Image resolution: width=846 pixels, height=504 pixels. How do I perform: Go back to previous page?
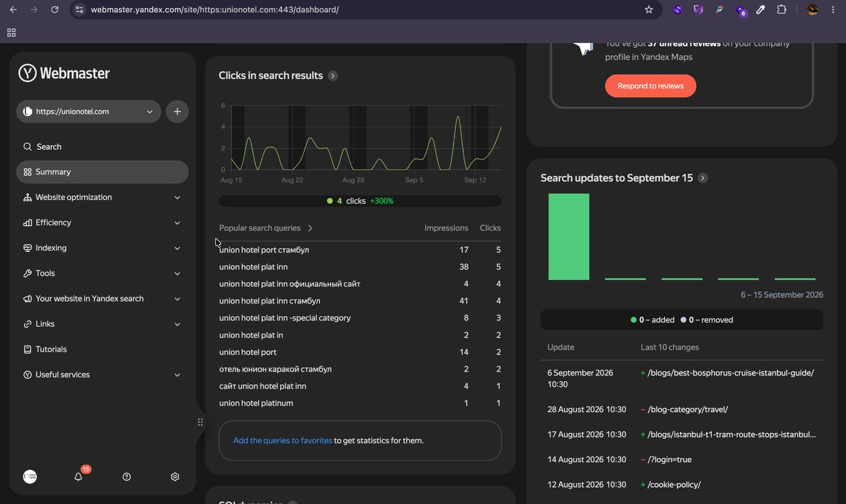pos(13,10)
